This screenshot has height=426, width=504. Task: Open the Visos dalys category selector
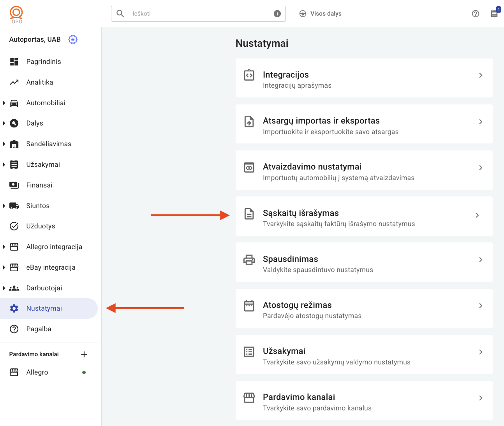(321, 14)
